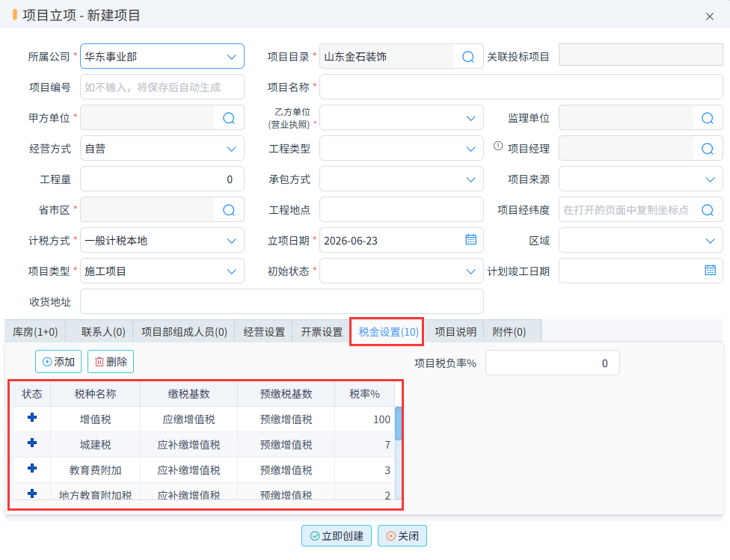
Task: Open the 乙方单位(营业执照) dropdown
Action: (470, 118)
